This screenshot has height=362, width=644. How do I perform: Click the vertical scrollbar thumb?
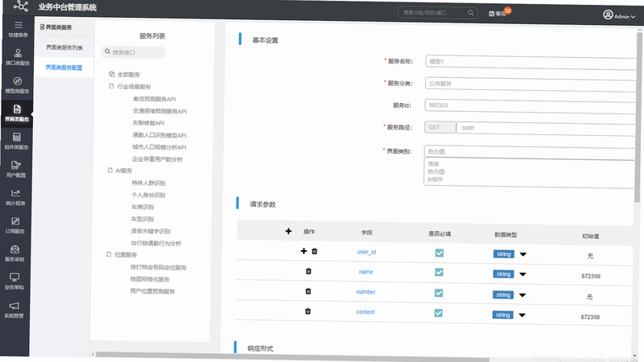[639, 117]
